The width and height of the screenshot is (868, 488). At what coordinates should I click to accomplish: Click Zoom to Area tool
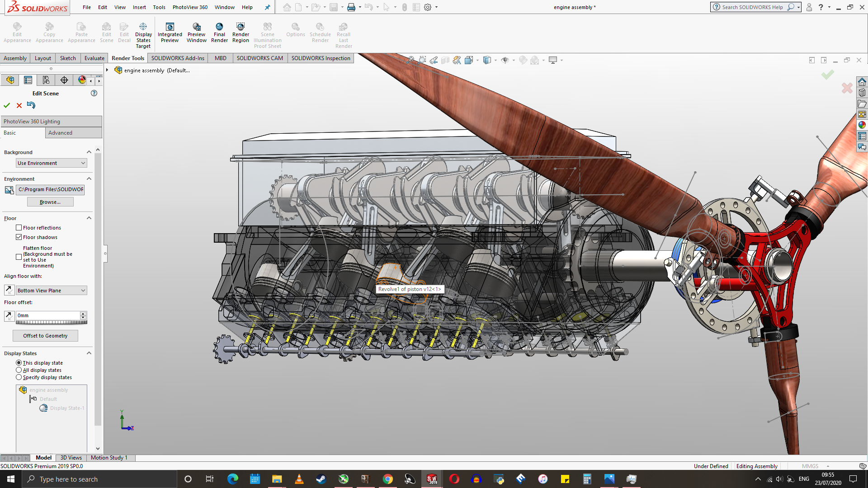tap(422, 60)
